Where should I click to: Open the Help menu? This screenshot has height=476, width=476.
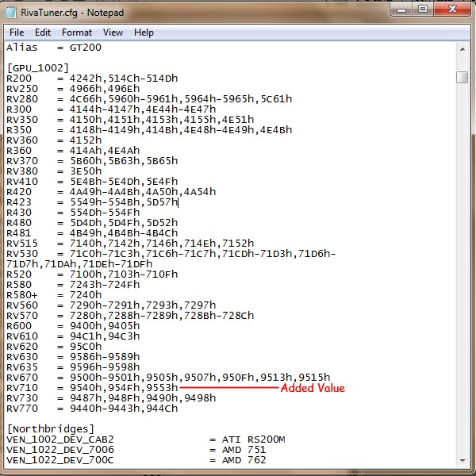coord(144,33)
